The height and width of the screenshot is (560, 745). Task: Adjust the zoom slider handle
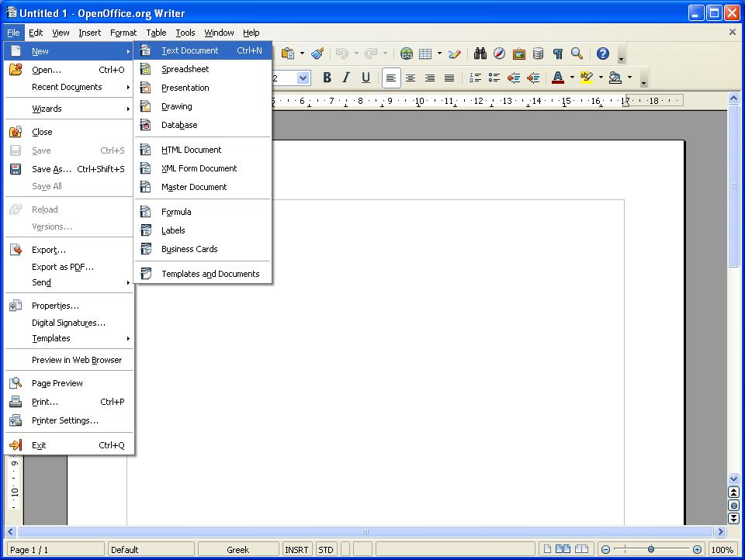click(x=651, y=550)
